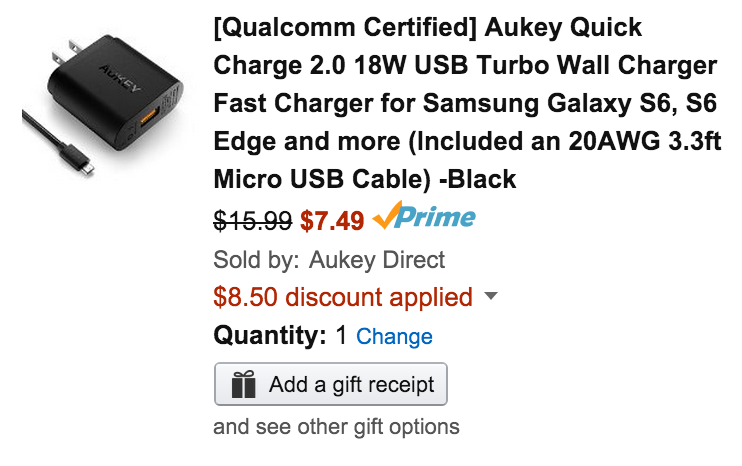Viewport: 742px width, 466px height.
Task: Click the quantity value 1
Action: click(341, 335)
